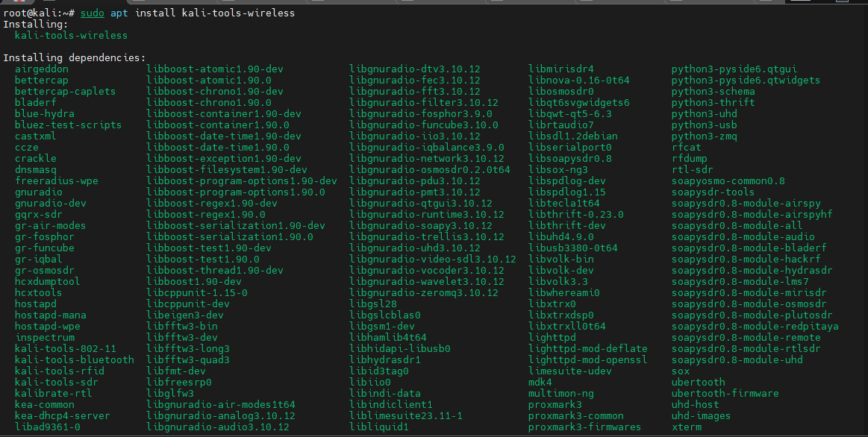Click the mdk4 package name
Image resolution: width=868 pixels, height=437 pixels.
[540, 383]
